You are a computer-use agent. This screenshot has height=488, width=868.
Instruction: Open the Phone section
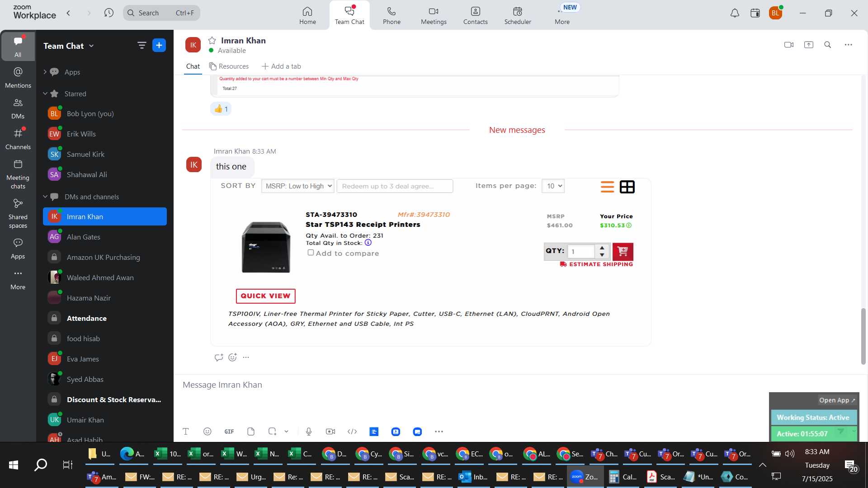392,15
